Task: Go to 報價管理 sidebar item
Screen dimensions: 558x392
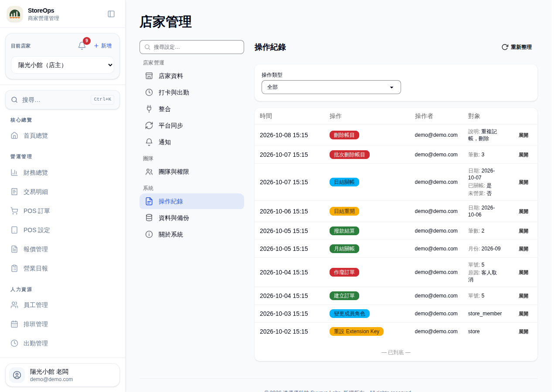Action: pos(62,249)
